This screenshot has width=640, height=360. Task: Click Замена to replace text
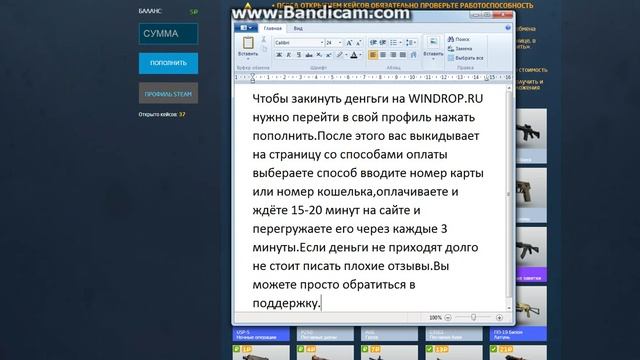[x=460, y=49]
